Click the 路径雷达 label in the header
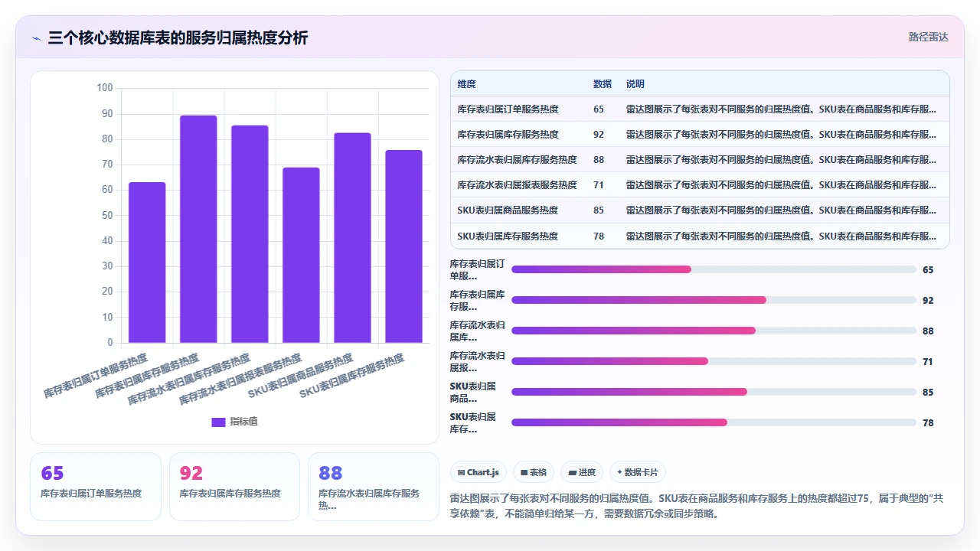The image size is (980, 551). pos(928,37)
